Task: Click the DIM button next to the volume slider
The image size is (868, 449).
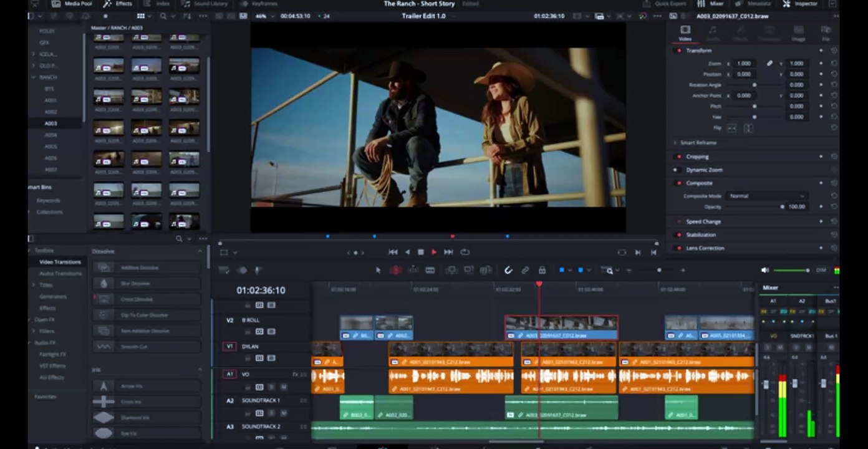Action: [x=821, y=270]
